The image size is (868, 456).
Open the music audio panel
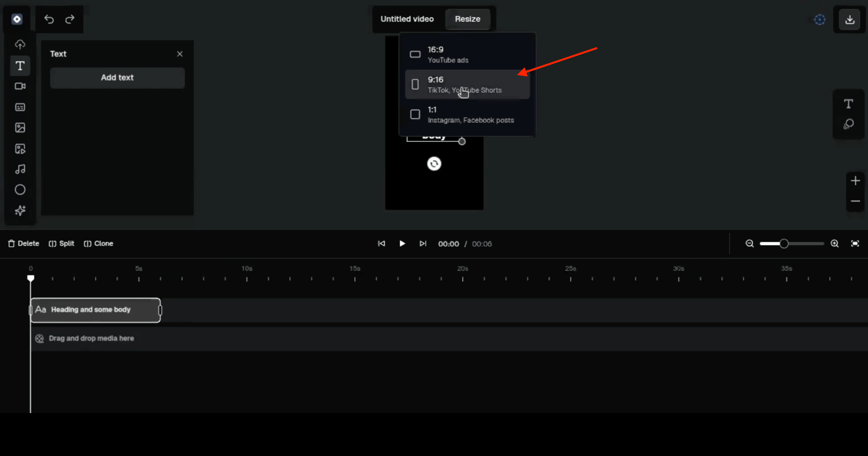tap(20, 169)
